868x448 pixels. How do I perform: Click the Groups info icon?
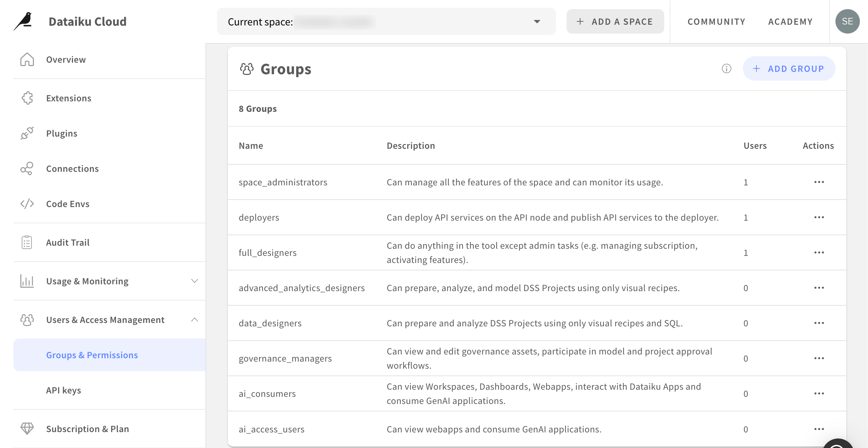tap(727, 69)
